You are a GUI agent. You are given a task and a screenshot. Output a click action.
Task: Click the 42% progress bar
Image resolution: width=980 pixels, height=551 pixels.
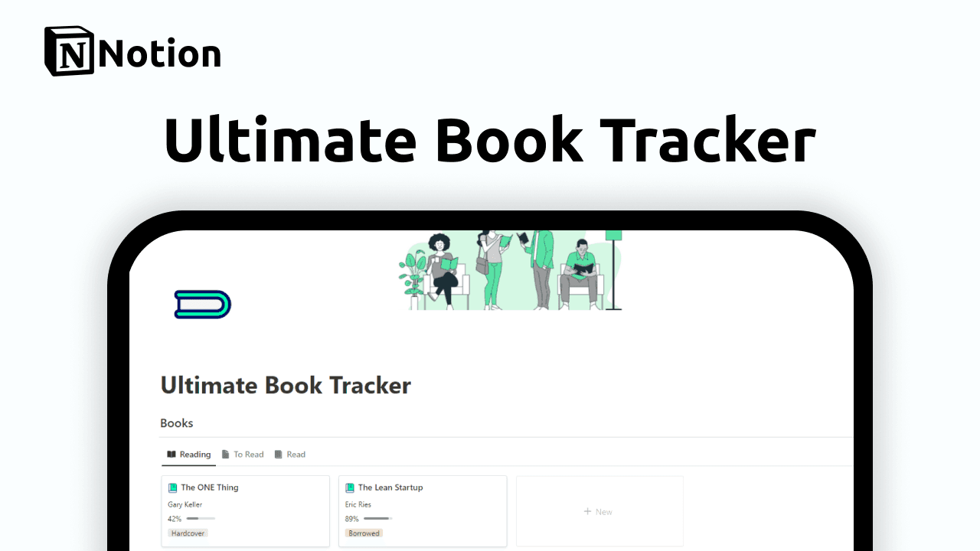coord(201,519)
